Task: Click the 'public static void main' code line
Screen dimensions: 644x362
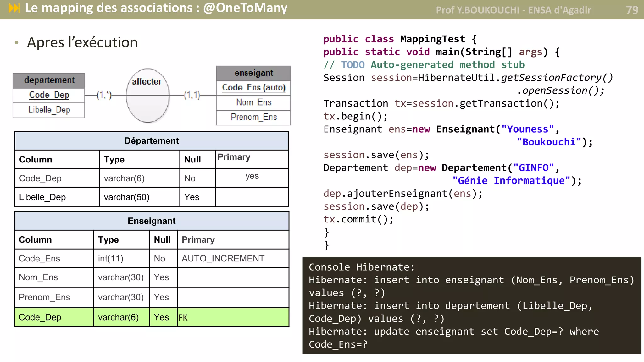Action: click(x=441, y=52)
